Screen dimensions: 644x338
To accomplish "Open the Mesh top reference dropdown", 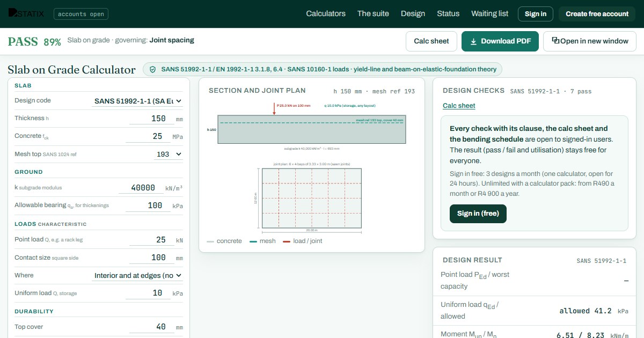I will 169,154.
